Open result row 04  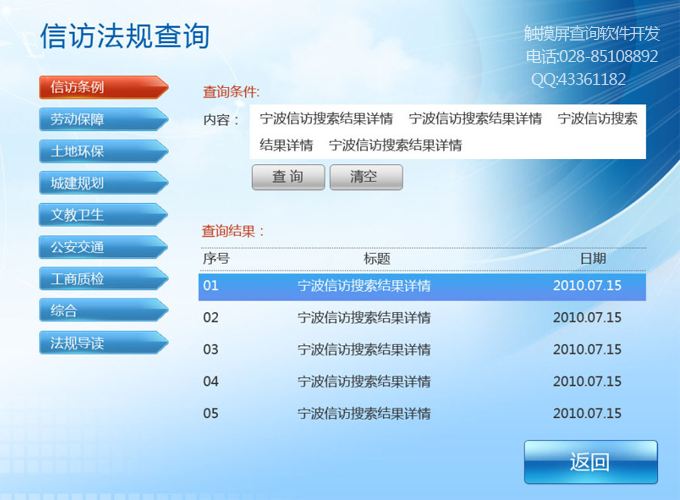(421, 382)
